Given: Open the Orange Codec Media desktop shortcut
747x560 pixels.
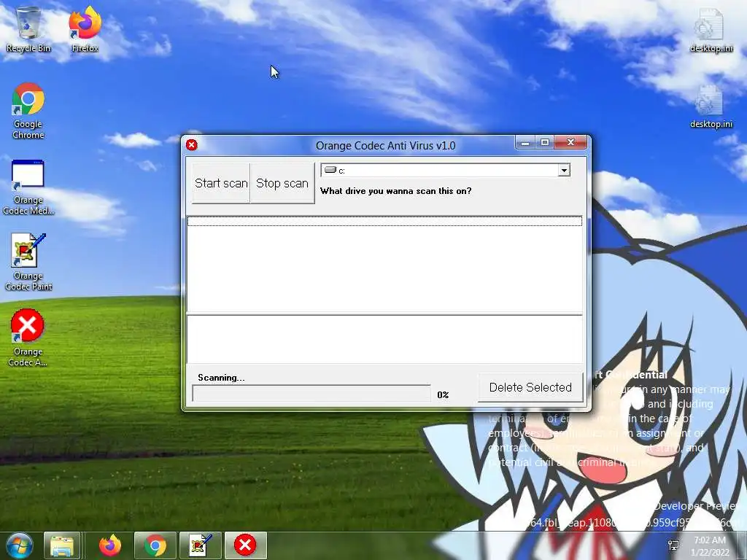Looking at the screenshot, I should pyautogui.click(x=28, y=187).
